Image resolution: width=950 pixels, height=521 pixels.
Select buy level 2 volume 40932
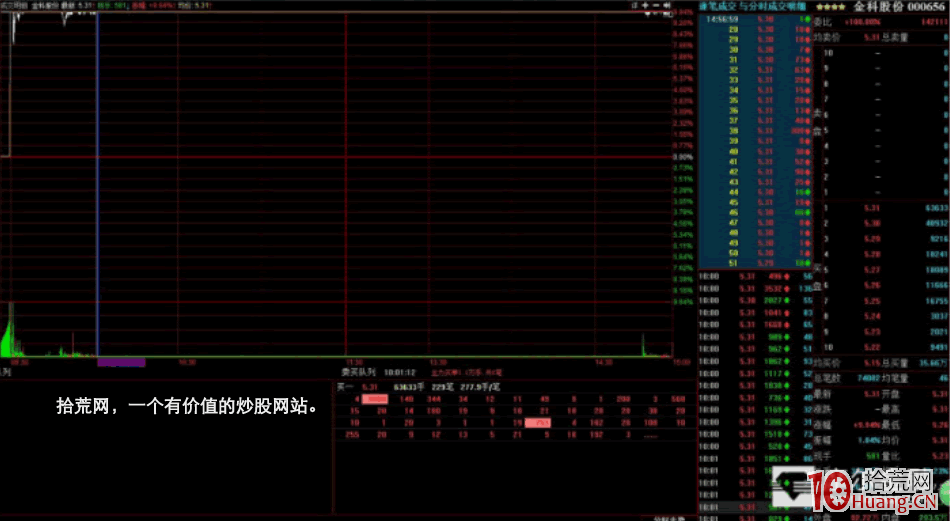click(x=937, y=224)
